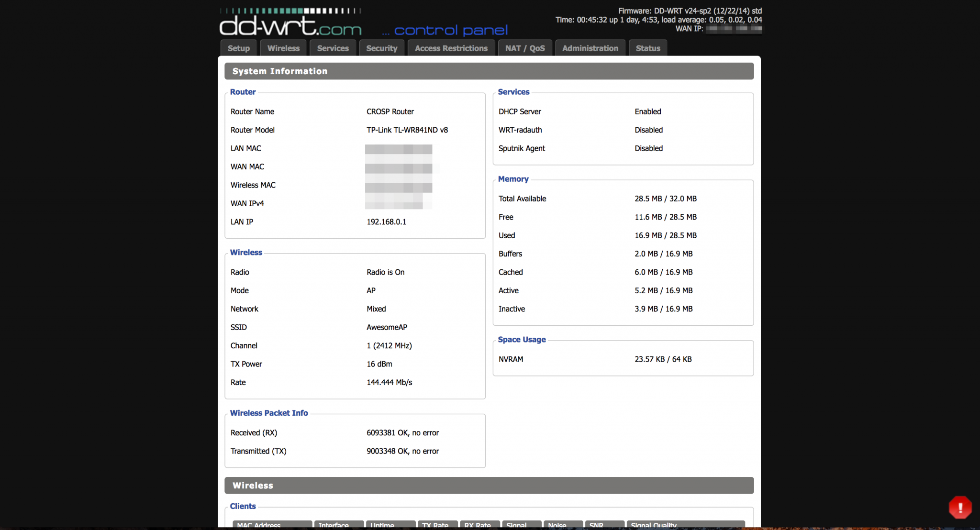
Task: Open the Setup tab
Action: click(239, 48)
